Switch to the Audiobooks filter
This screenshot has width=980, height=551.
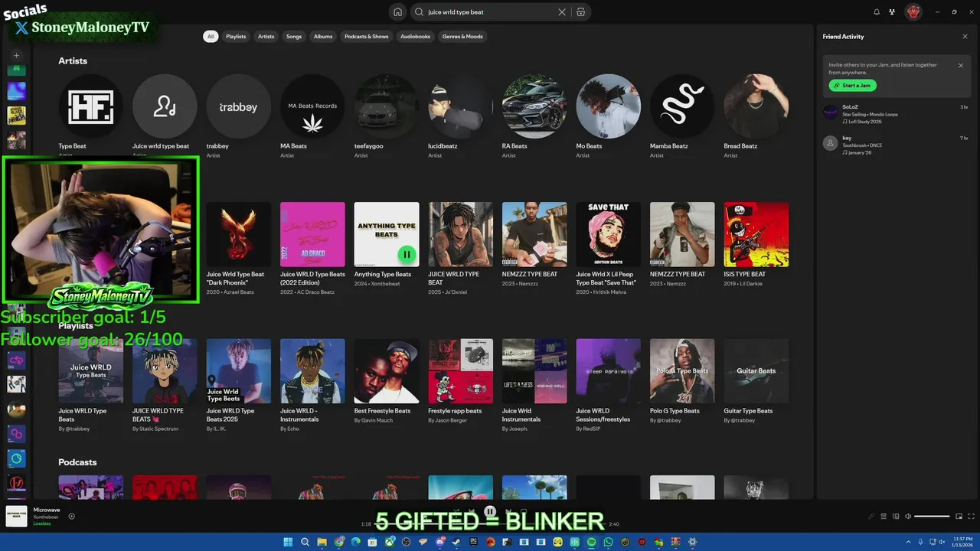[x=415, y=37]
